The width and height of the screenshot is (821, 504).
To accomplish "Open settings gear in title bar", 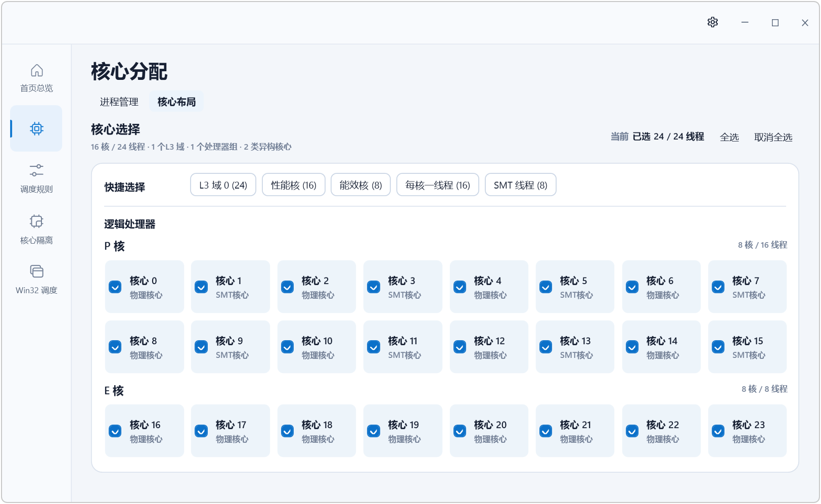I will click(713, 22).
